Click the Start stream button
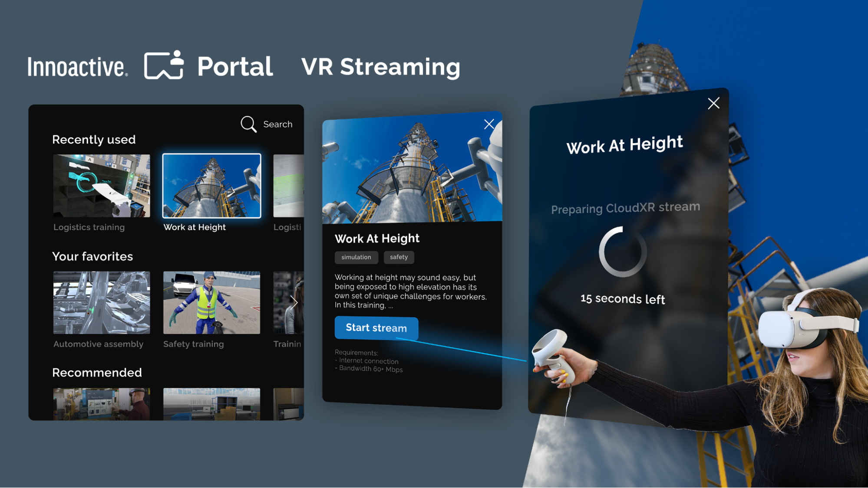This screenshot has width=868, height=488. [376, 328]
